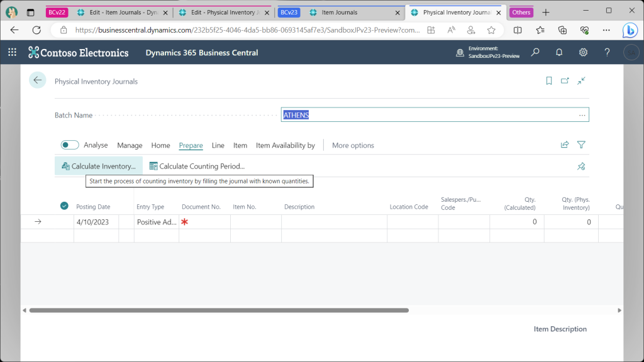
Task: Open the user account avatar
Action: coord(631,53)
